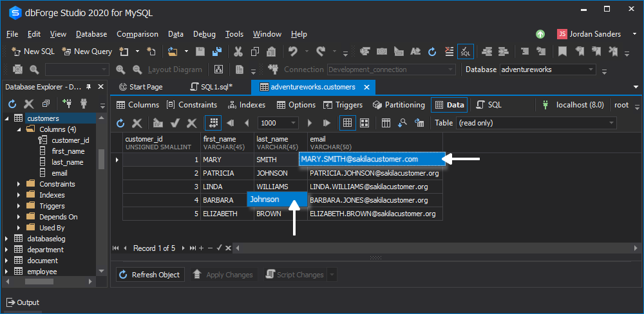Open the Comparison menu
The width and height of the screenshot is (644, 314).
[x=138, y=34]
